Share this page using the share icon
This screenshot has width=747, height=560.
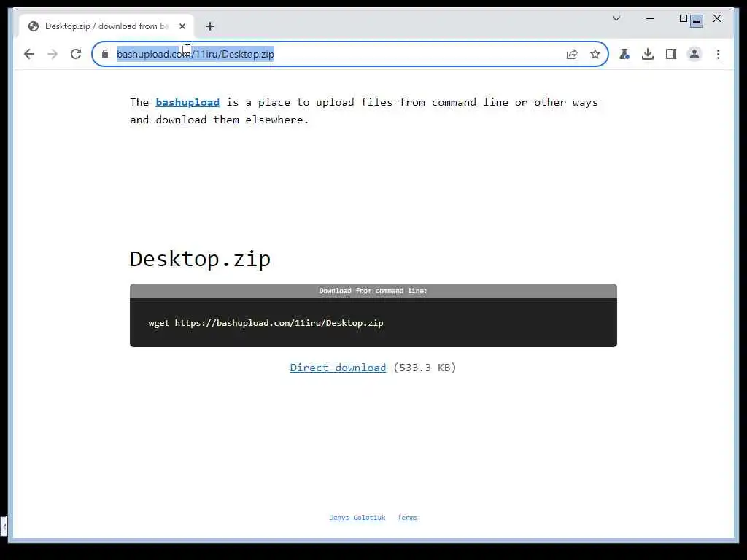pos(572,54)
